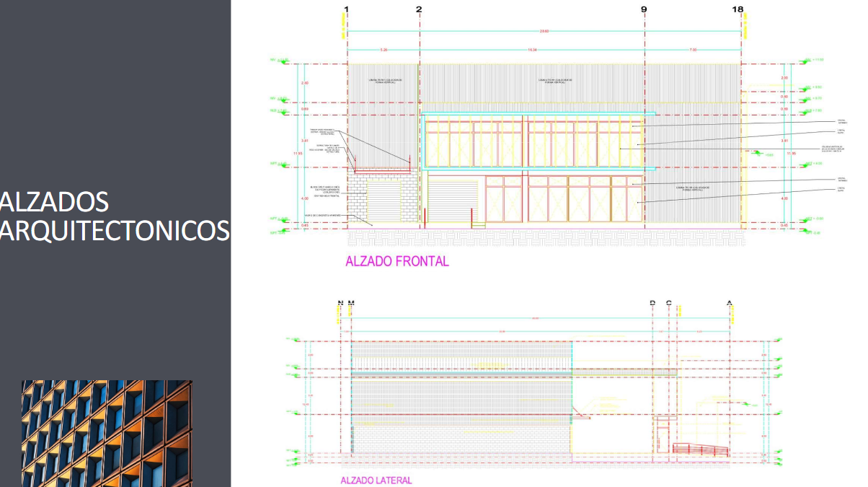Click lateral axis marker N
868x487 pixels.
[340, 303]
